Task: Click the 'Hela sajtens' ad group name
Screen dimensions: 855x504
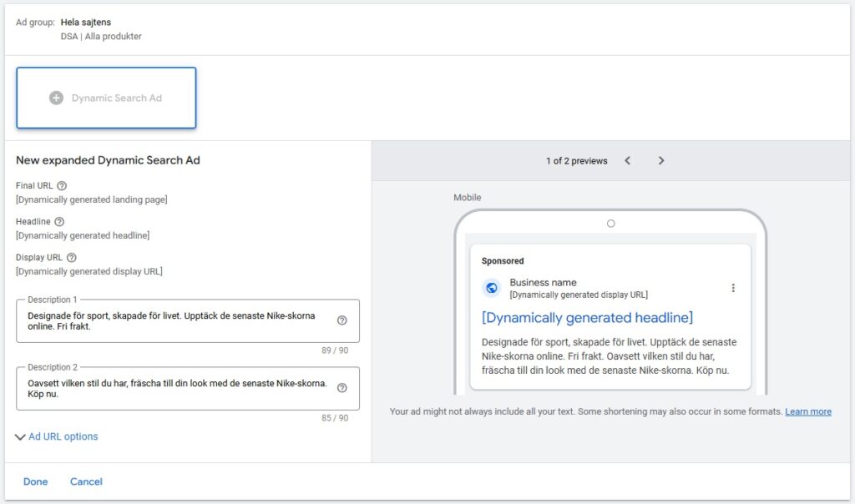Action: click(86, 23)
